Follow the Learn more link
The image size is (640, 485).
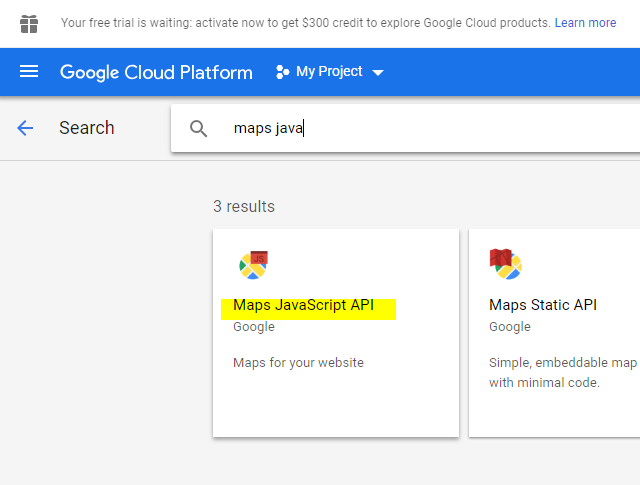coord(585,22)
